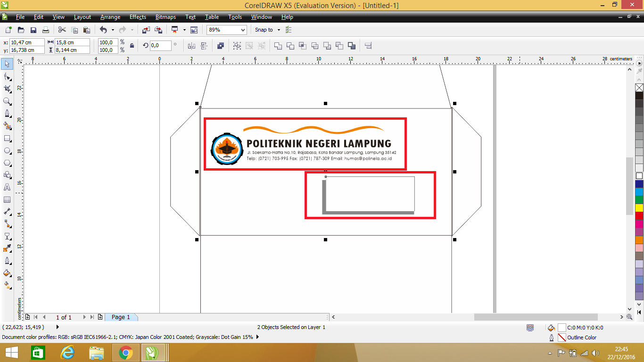Click the Export icon
Screen dimensions: 644x362
tap(158, 30)
